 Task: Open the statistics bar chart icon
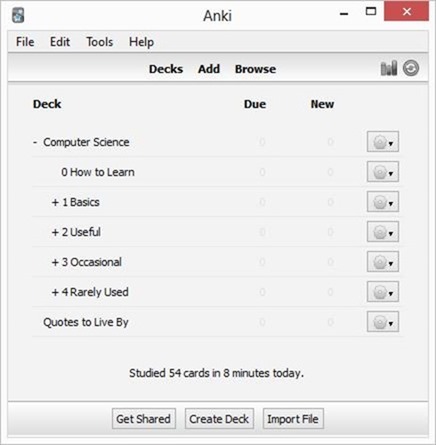click(x=389, y=68)
